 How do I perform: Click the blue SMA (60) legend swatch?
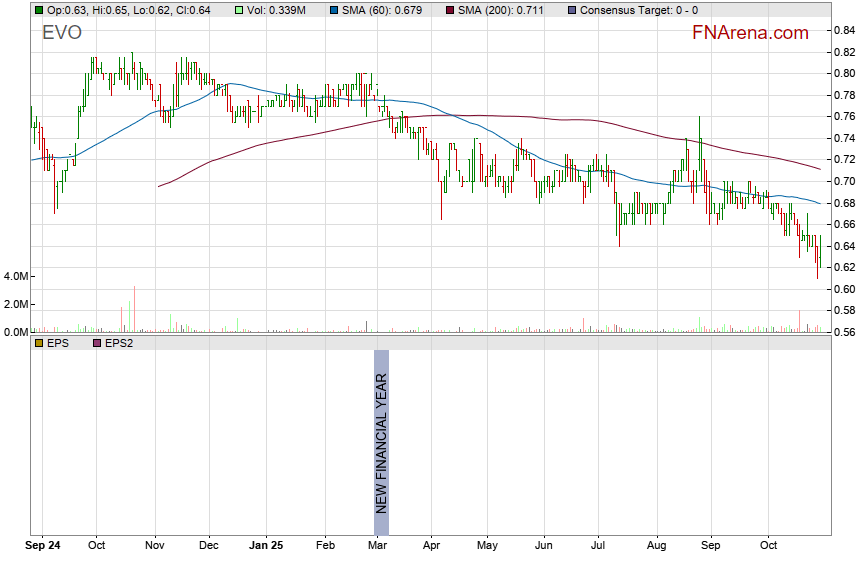coord(333,9)
